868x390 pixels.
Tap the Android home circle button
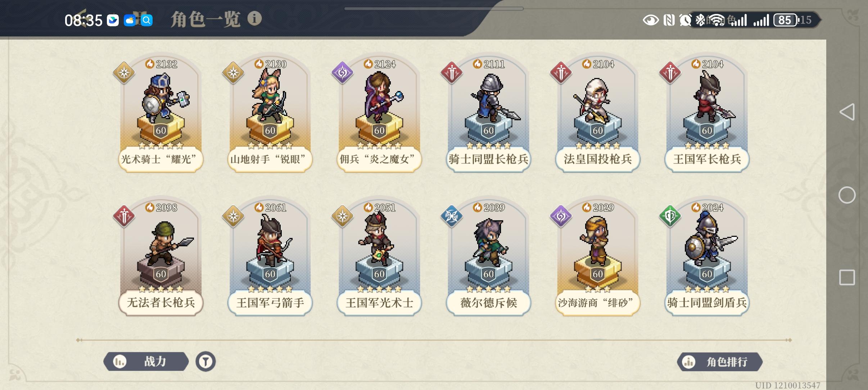pos(847,195)
